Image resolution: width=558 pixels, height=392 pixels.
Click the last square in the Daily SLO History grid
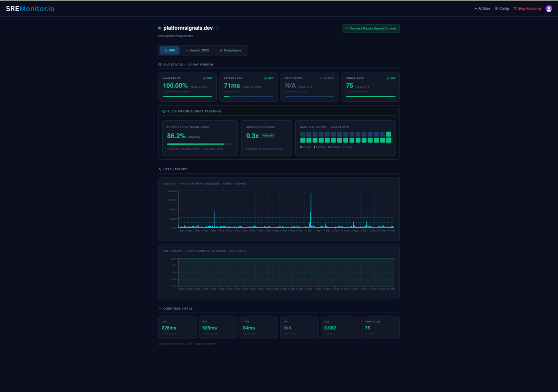389,140
